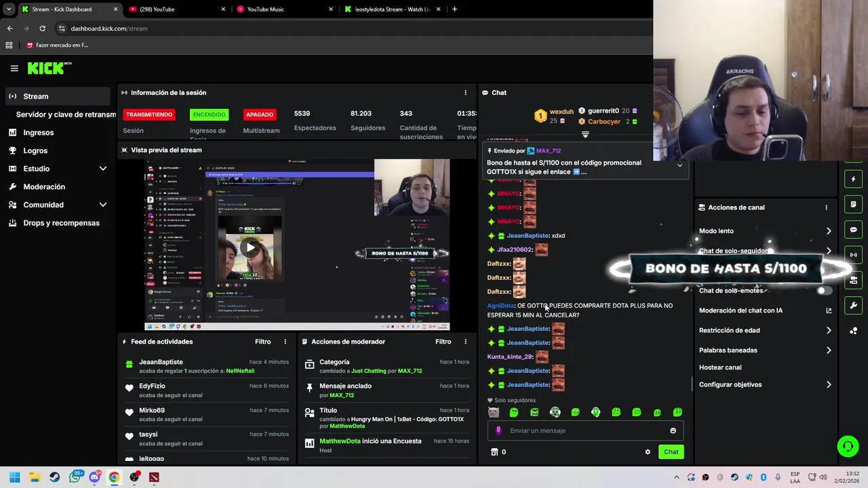This screenshot has width=868, height=488.
Task: Open Drops y recompensas in the sidebar
Action: (61, 223)
